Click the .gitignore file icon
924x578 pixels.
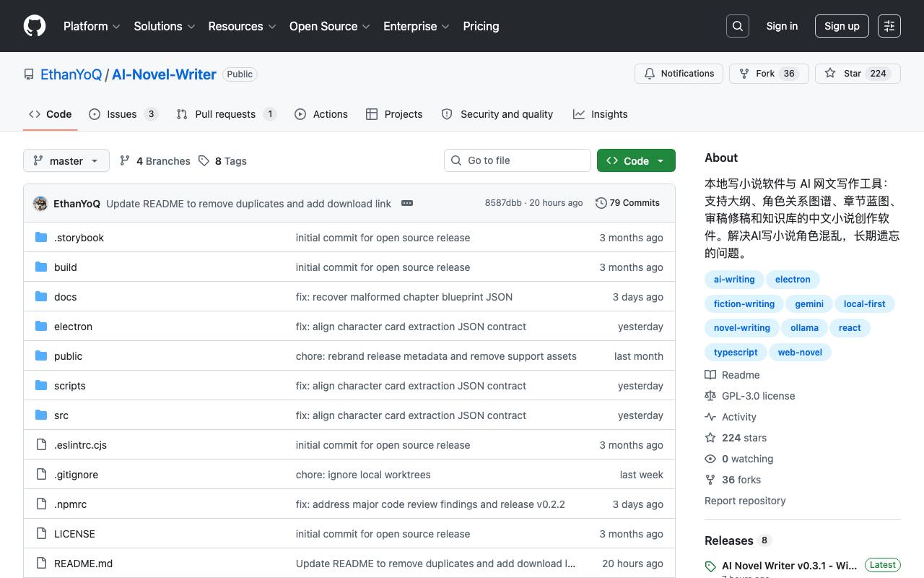(x=41, y=475)
